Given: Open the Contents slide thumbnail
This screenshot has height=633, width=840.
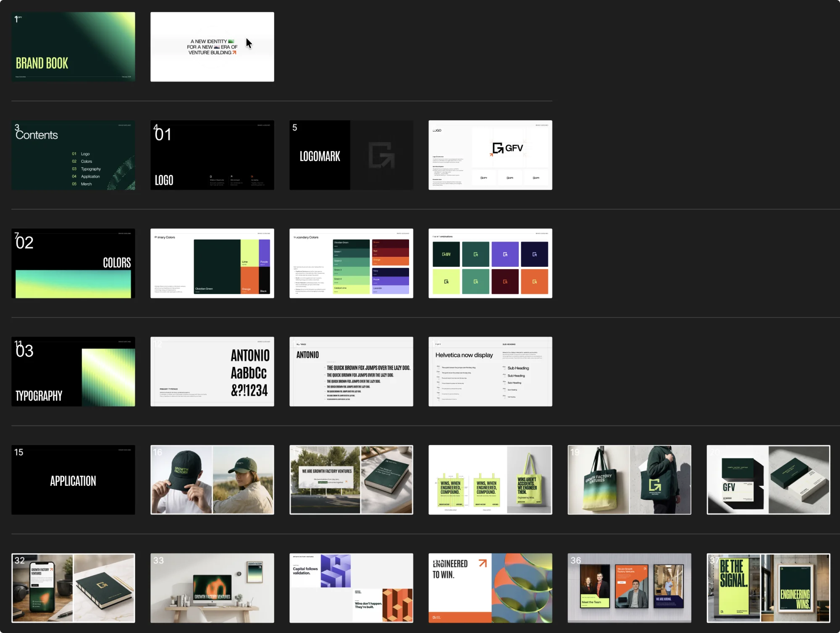Looking at the screenshot, I should click(x=73, y=155).
